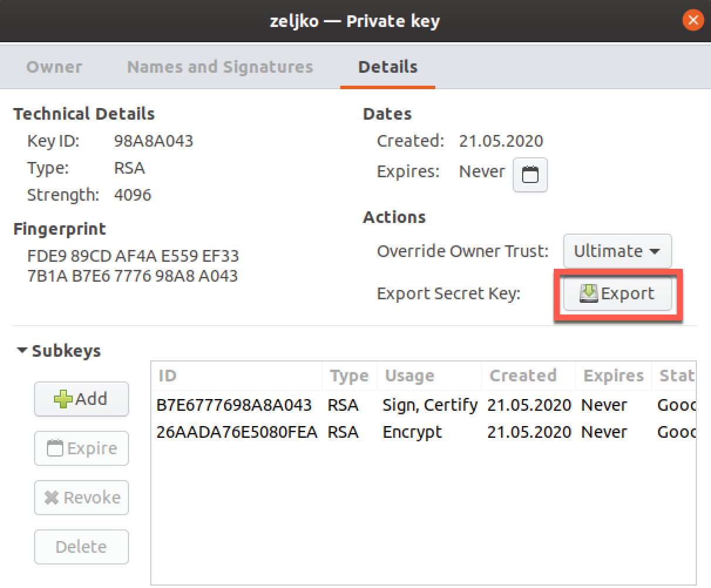Click the green plus Add subkey button
This screenshot has height=588, width=711.
click(81, 399)
